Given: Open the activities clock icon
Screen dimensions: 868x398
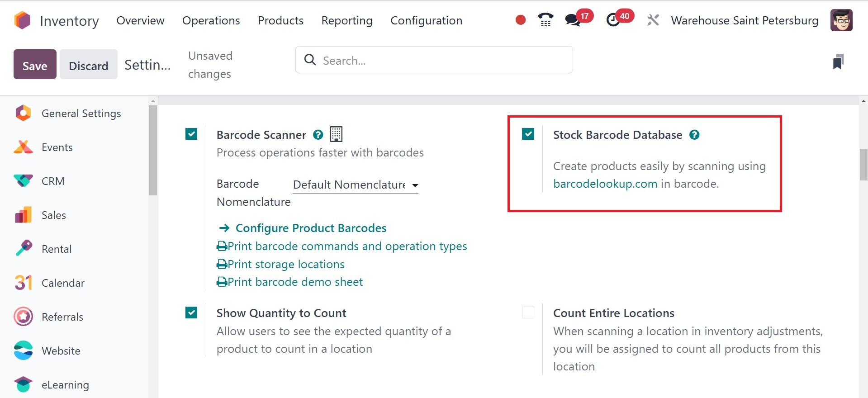Looking at the screenshot, I should tap(613, 20).
